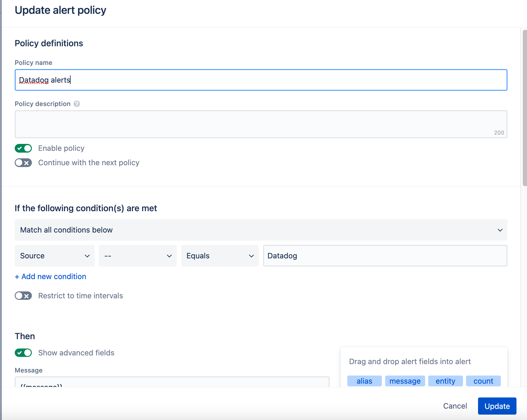Image resolution: width=527 pixels, height=420 pixels.
Task: Click the Policy description text area
Action: [261, 124]
